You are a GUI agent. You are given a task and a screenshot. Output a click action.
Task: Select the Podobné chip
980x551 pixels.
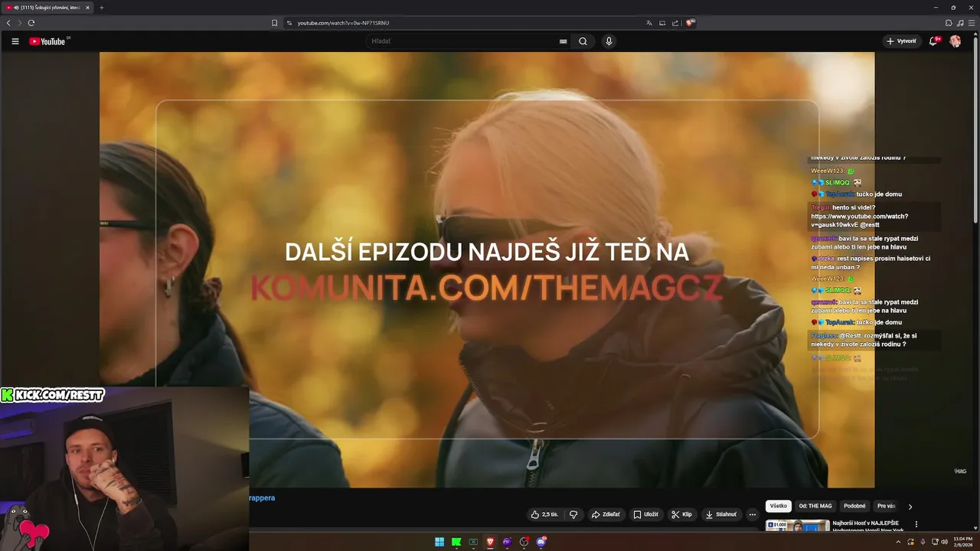[x=854, y=506]
